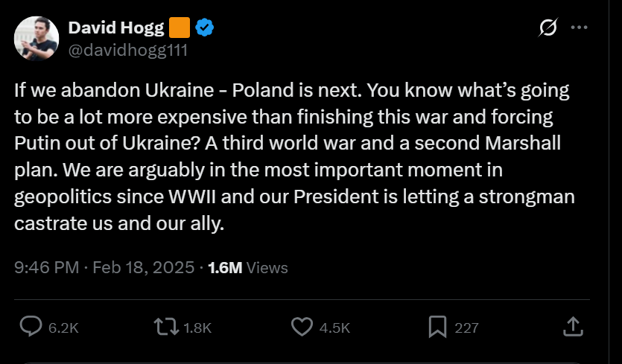This screenshot has width=622, height=364.
Task: Click the blue verified checkmark badge
Action: pyautogui.click(x=204, y=28)
